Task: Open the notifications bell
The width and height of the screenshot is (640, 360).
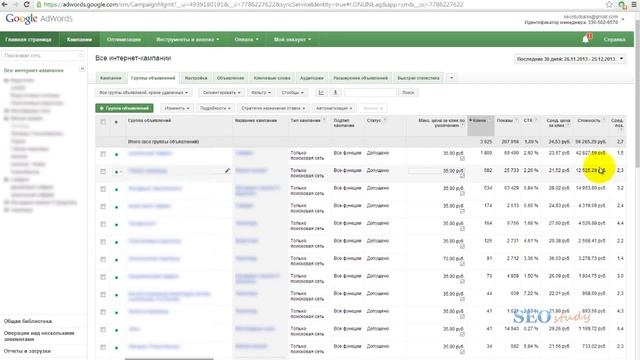Action: pyautogui.click(x=586, y=39)
